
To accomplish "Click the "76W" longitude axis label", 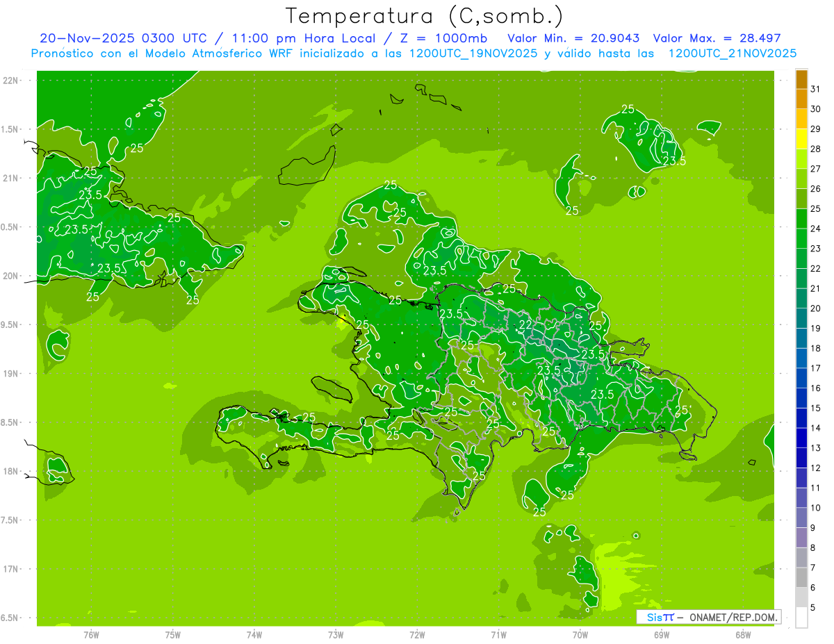I will (x=91, y=635).
